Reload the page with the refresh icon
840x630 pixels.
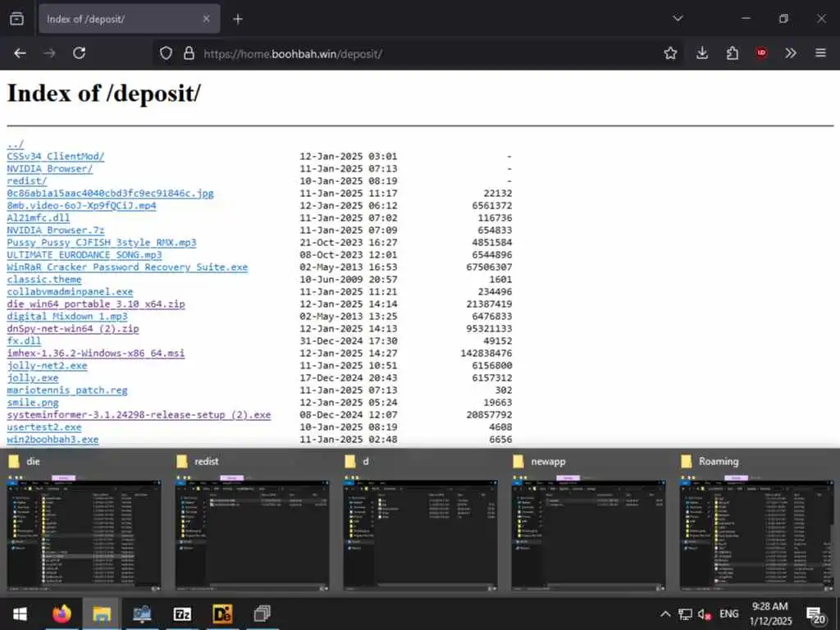coord(80,53)
